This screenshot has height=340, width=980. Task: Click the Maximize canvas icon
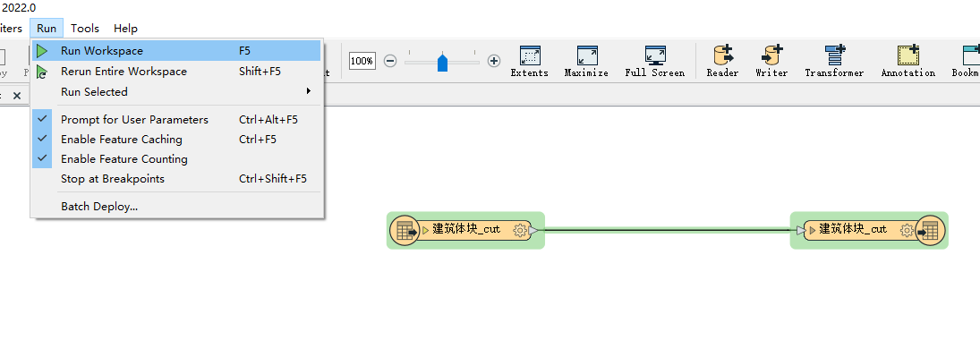click(x=586, y=61)
